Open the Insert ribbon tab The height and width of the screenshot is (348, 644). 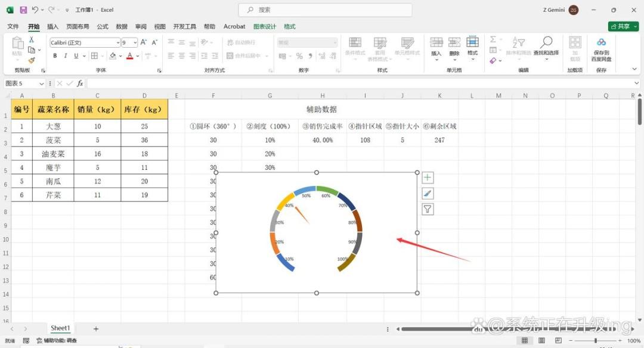click(x=52, y=27)
